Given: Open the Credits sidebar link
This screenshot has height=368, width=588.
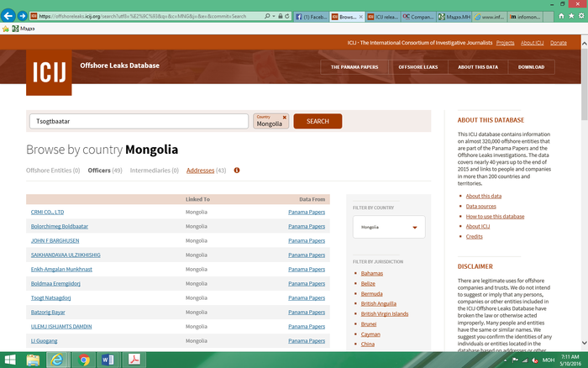Looking at the screenshot, I should (x=474, y=236).
